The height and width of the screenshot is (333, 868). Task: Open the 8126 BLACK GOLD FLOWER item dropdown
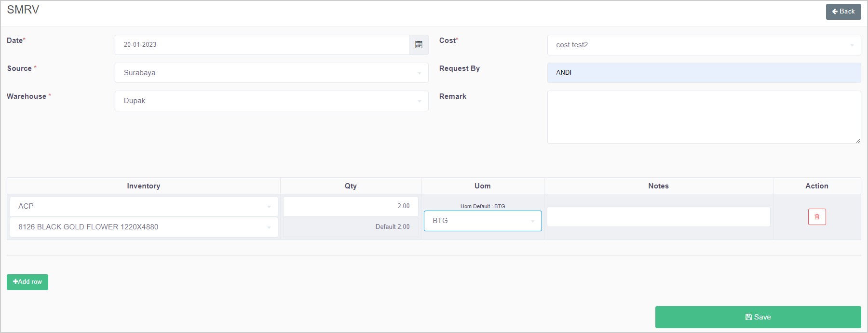(144, 227)
